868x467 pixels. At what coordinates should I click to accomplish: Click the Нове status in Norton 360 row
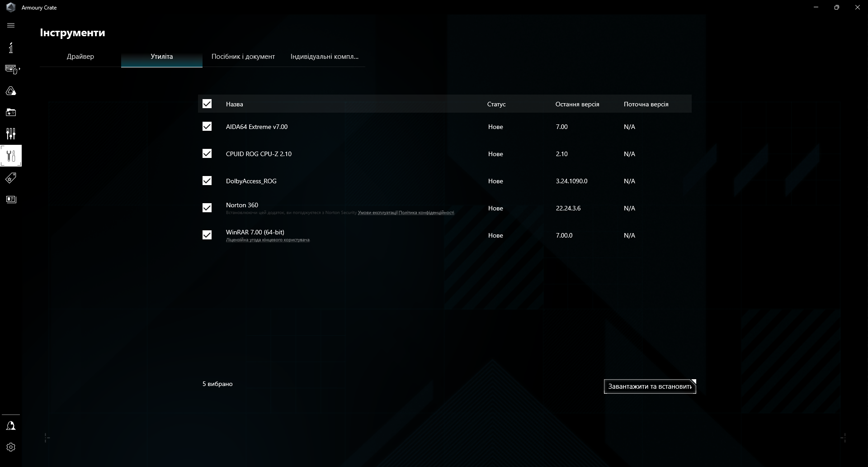495,208
